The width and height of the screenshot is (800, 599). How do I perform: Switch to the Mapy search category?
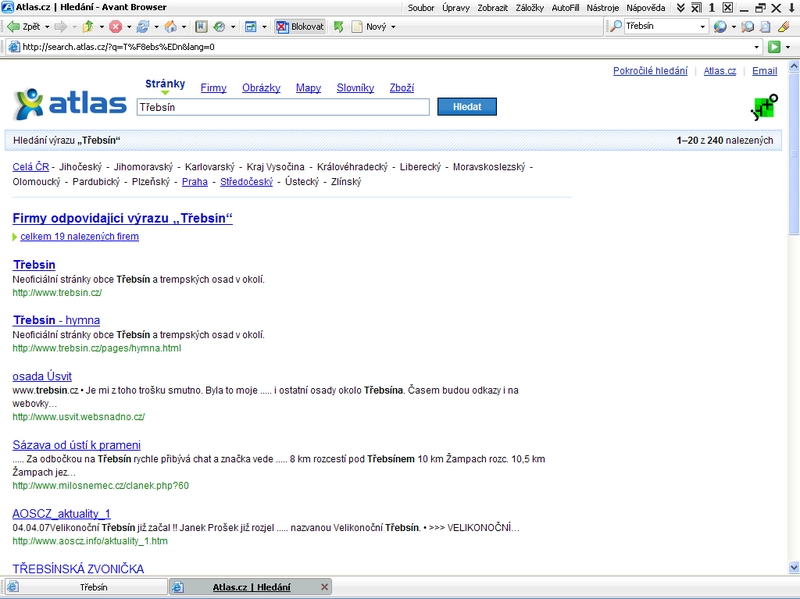coord(309,88)
